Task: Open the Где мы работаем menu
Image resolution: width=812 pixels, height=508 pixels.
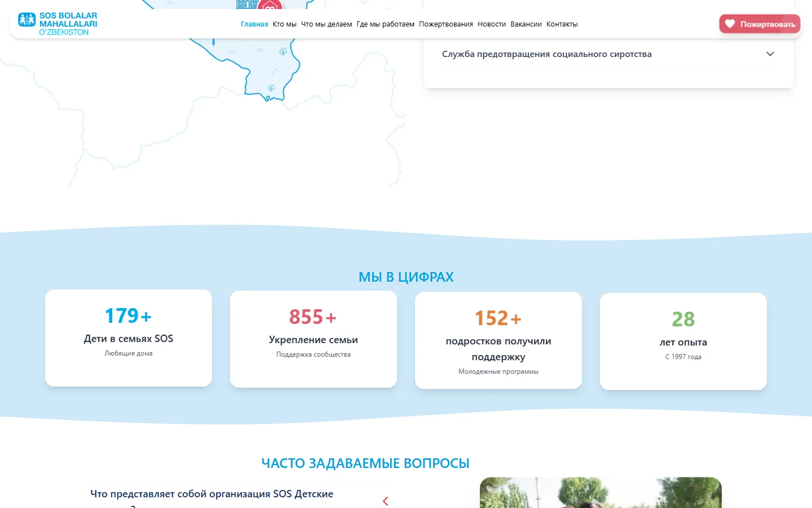Action: tap(385, 24)
